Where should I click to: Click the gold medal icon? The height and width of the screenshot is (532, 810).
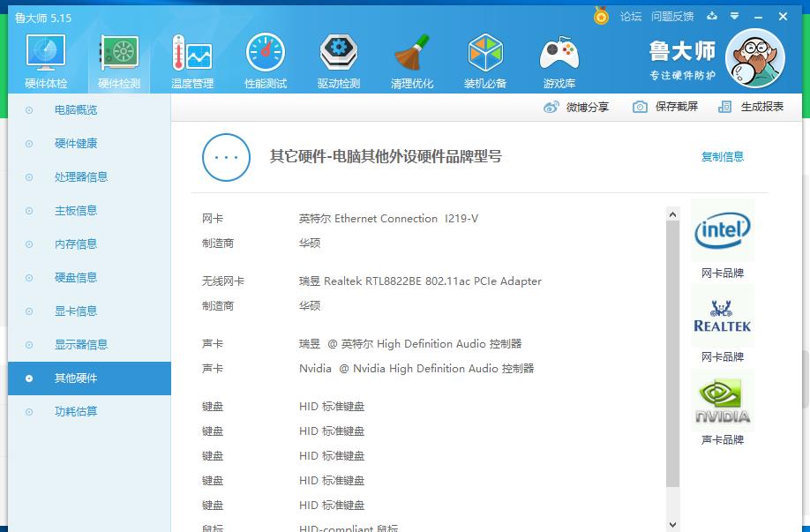[602, 17]
